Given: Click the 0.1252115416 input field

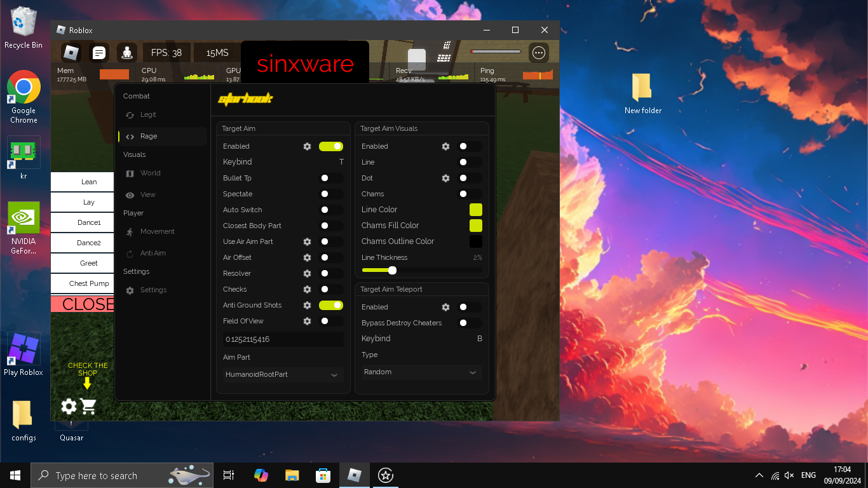Looking at the screenshot, I should coord(283,339).
